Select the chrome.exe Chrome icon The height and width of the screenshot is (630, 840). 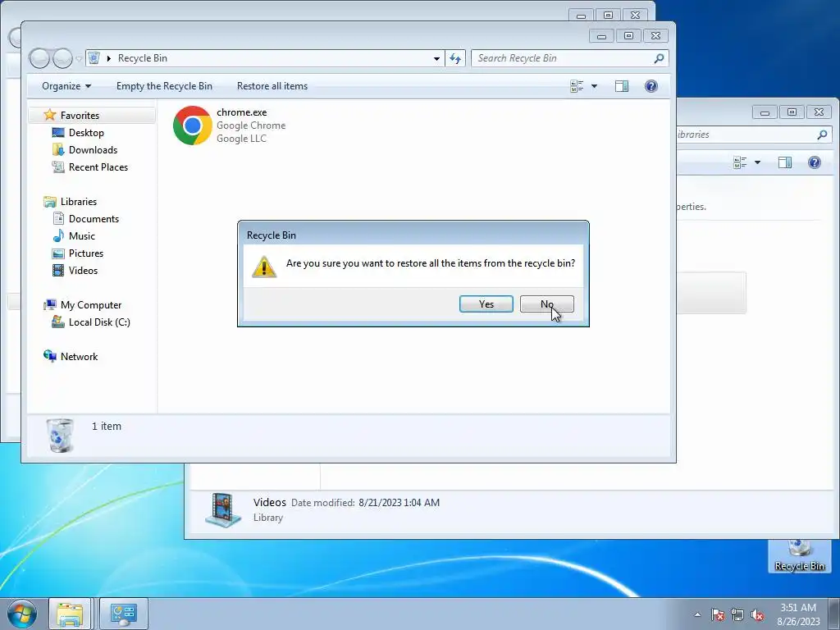pyautogui.click(x=192, y=126)
